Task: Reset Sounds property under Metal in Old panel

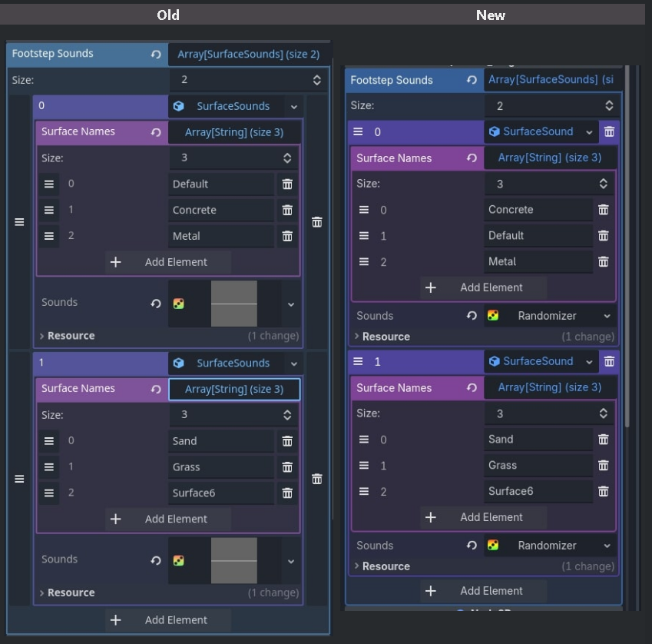Action: tap(156, 304)
